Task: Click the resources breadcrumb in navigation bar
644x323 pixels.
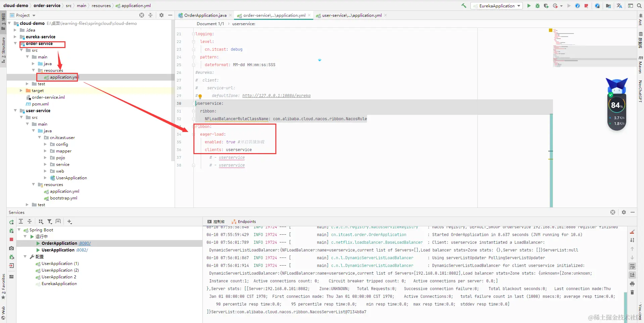Action: (101, 6)
